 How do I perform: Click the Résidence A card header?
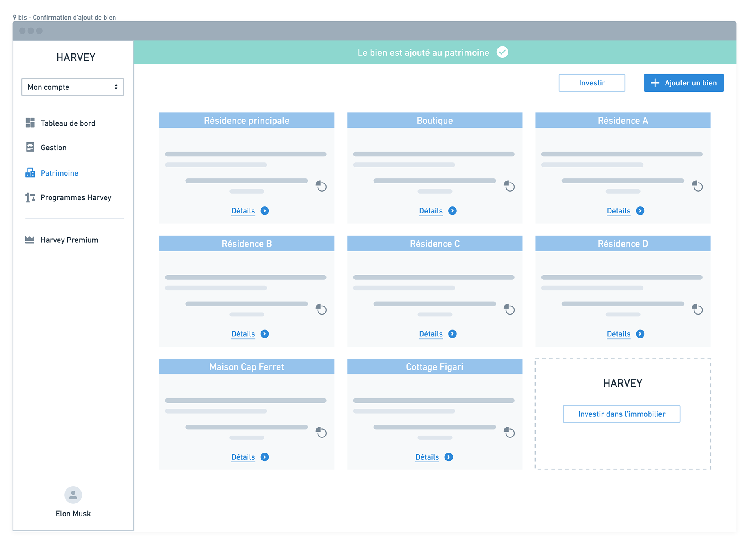(623, 120)
